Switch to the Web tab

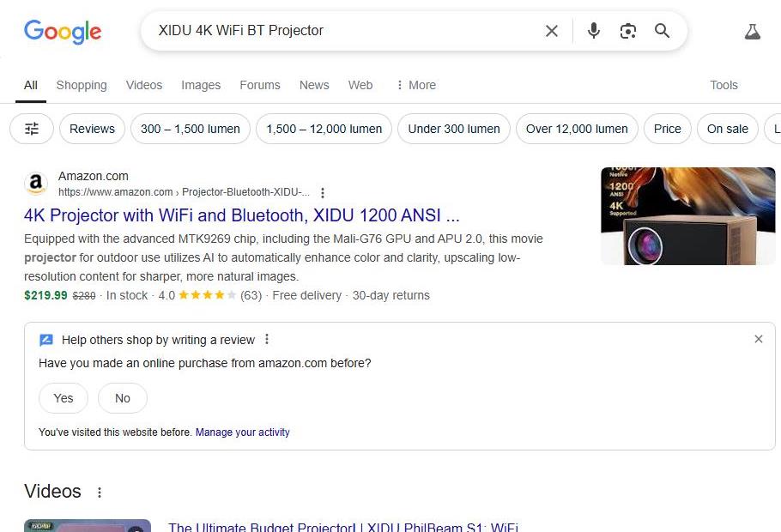pos(360,85)
